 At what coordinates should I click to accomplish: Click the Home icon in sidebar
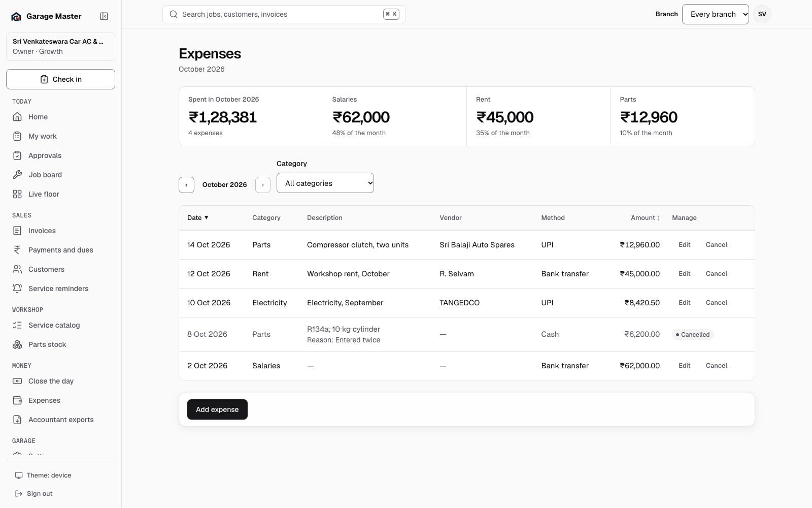pyautogui.click(x=17, y=117)
